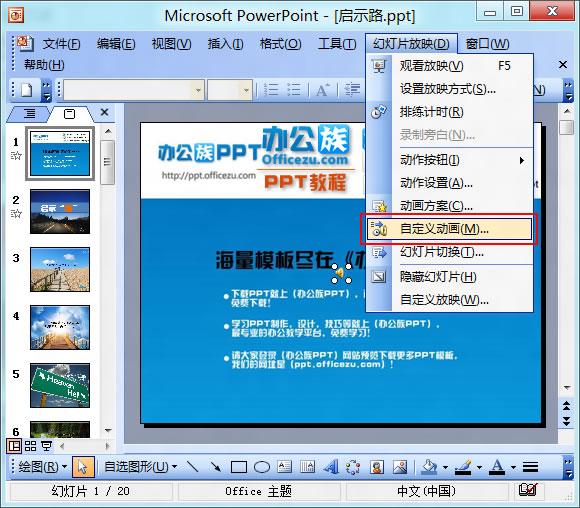Apply the Line Color brush
Screen dimensions: 580x508
[463, 467]
